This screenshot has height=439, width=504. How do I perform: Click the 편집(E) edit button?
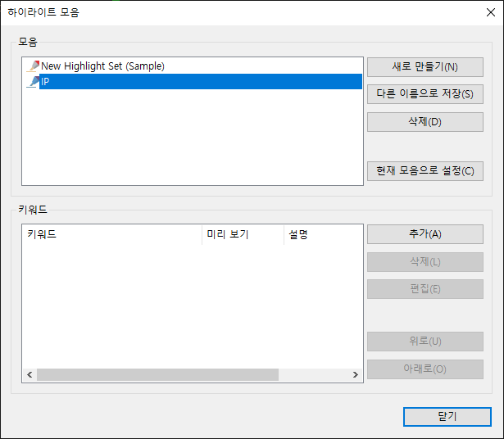pos(425,289)
